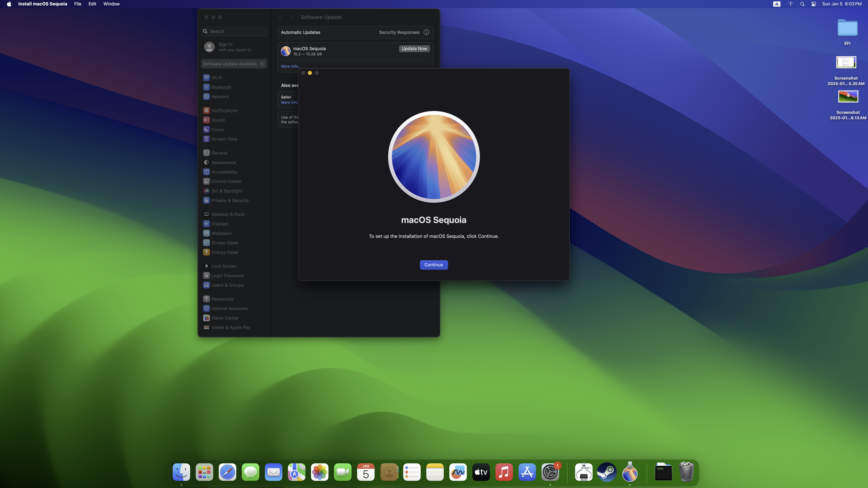The width and height of the screenshot is (868, 488).
Task: Open the Window menu
Action: pyautogui.click(x=112, y=4)
